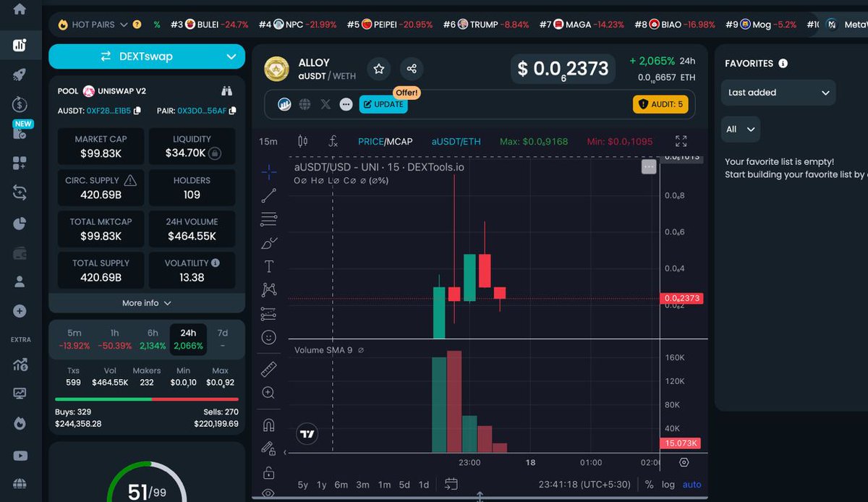Screen dimensions: 868x502
Task: Toggle percent display in hot pairs bar
Action: coord(157,25)
